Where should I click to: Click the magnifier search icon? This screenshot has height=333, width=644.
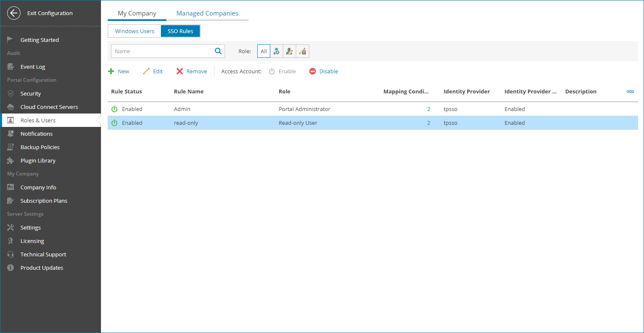tap(218, 51)
